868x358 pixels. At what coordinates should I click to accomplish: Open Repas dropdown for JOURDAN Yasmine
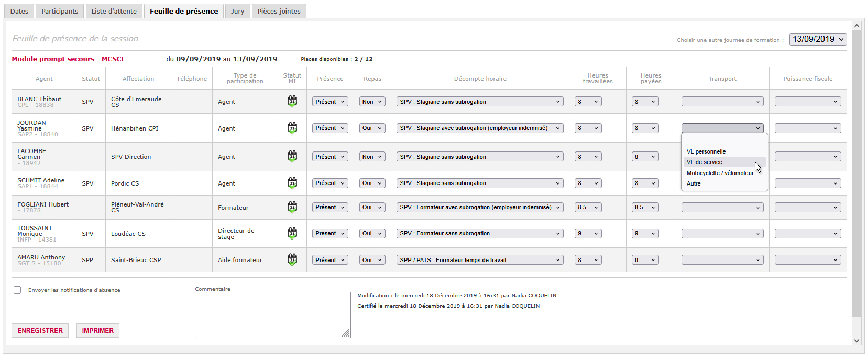point(372,128)
